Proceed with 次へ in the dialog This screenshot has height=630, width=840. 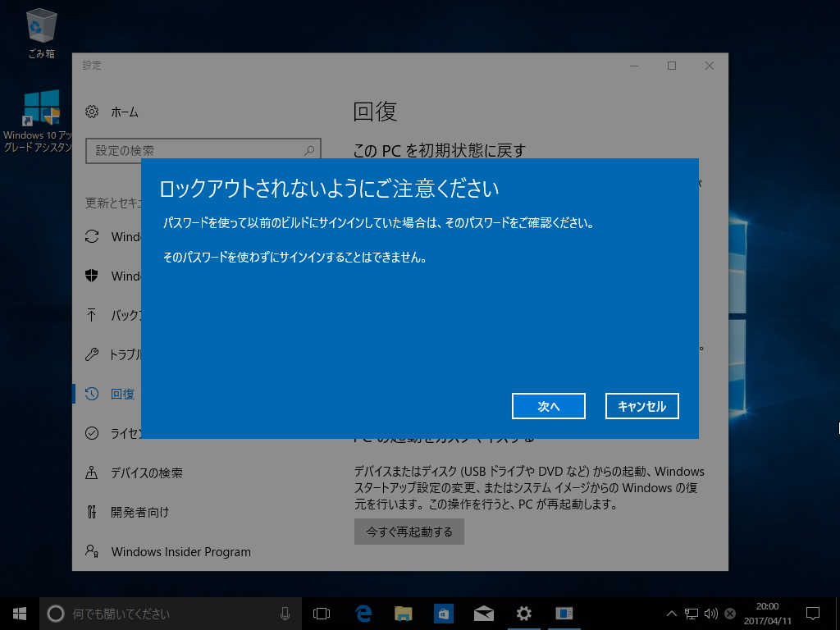pos(548,405)
